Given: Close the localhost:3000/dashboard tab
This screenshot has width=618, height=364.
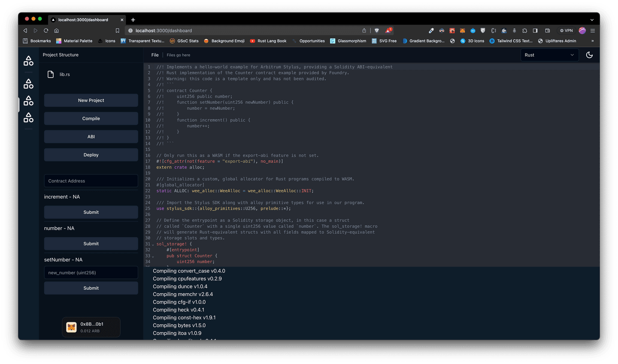Looking at the screenshot, I should (x=122, y=20).
